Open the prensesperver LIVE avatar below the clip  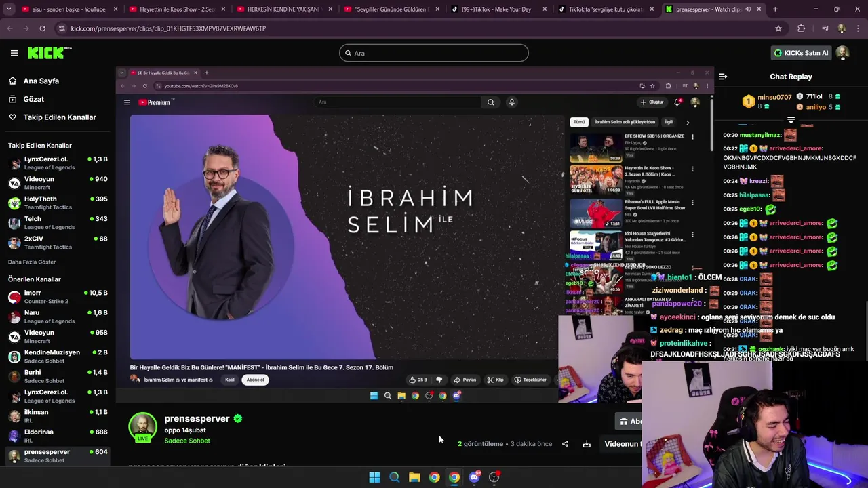point(142,428)
